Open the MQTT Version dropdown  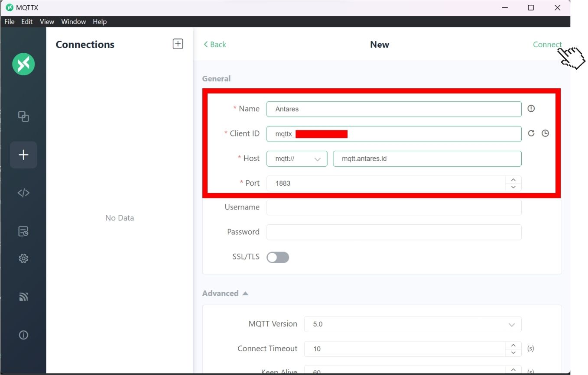click(x=413, y=324)
